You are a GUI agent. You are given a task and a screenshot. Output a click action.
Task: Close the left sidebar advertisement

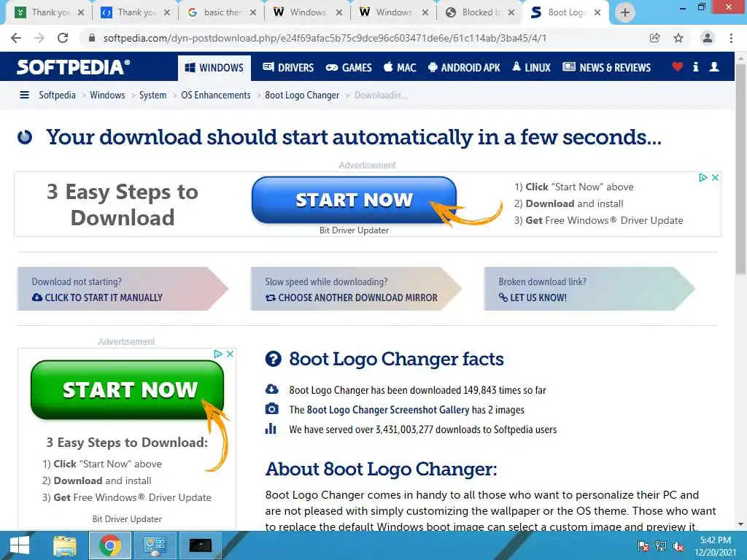pos(230,354)
